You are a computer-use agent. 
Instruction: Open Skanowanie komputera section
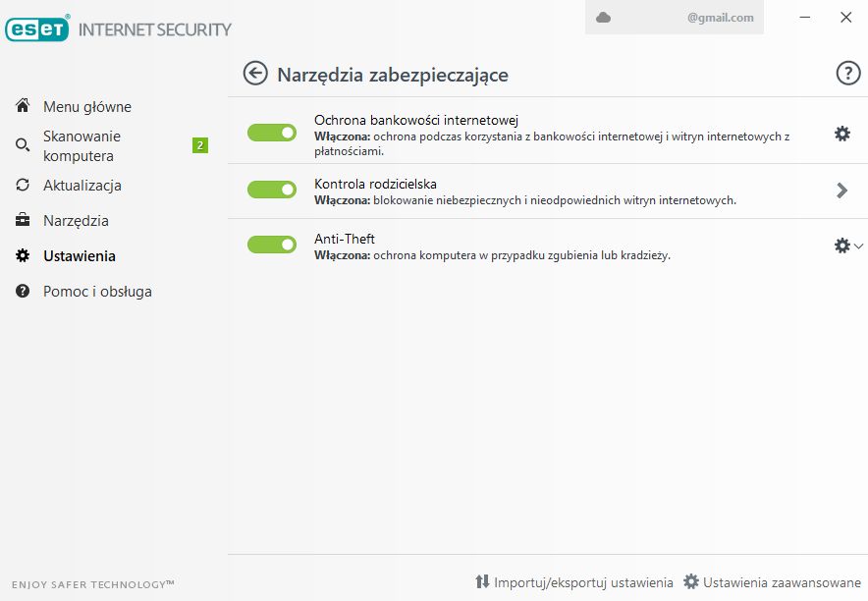coord(81,145)
